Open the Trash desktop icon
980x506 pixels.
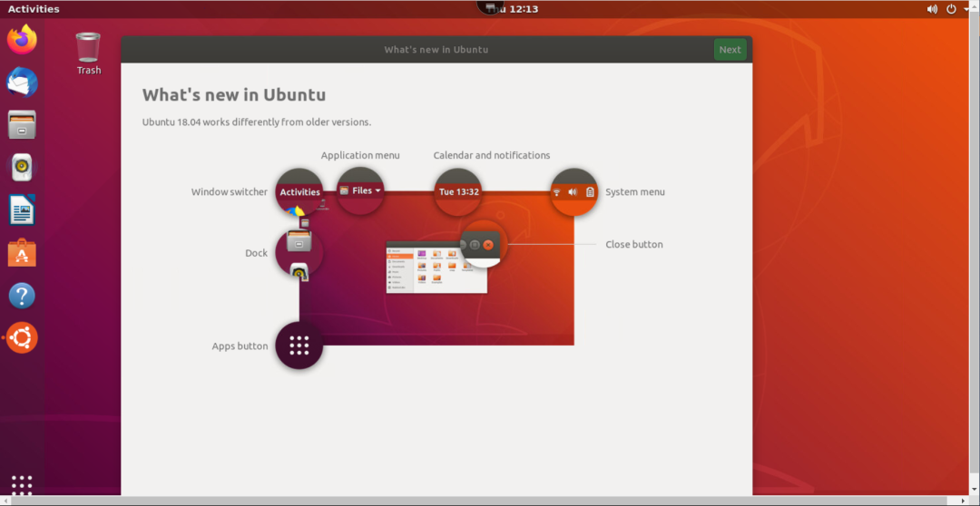[x=88, y=54]
